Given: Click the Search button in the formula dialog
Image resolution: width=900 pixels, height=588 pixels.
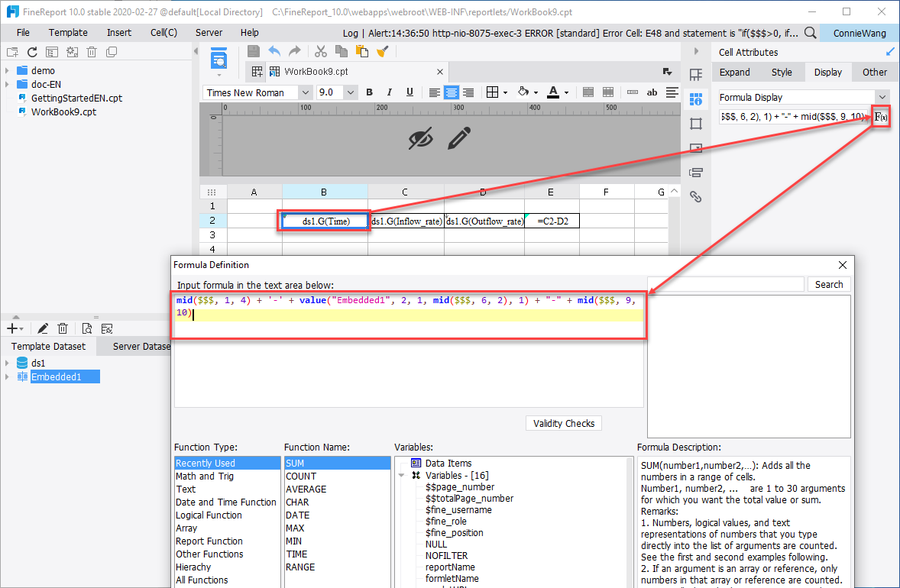Looking at the screenshot, I should tap(829, 283).
